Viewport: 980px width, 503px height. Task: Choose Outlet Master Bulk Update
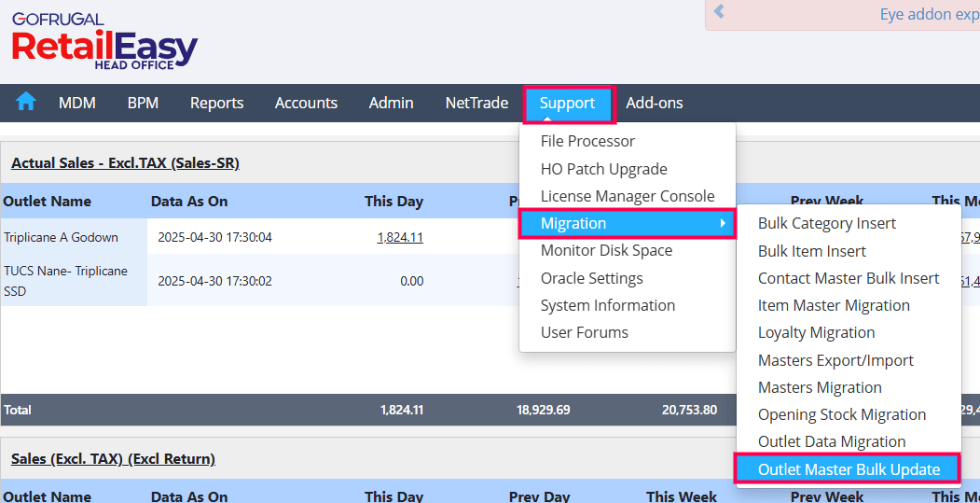(849, 469)
